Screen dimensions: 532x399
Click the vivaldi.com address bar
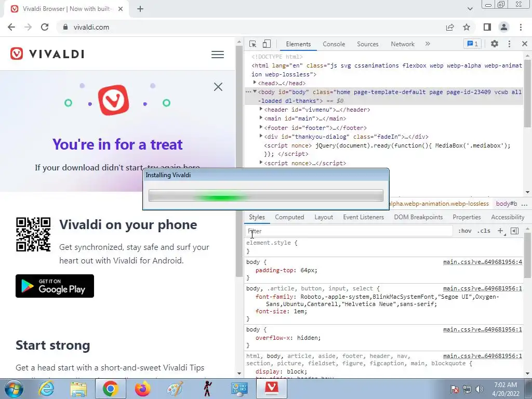91,27
